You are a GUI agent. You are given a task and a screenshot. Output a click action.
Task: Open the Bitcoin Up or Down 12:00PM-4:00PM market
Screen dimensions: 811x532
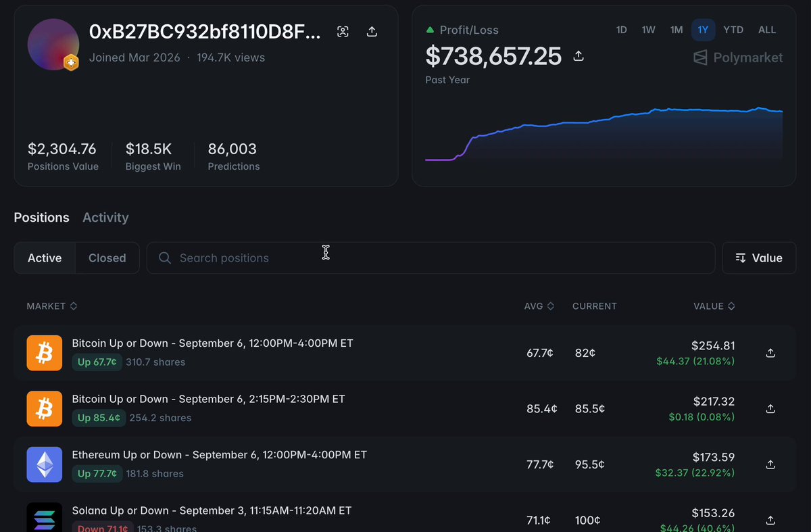[x=212, y=343]
